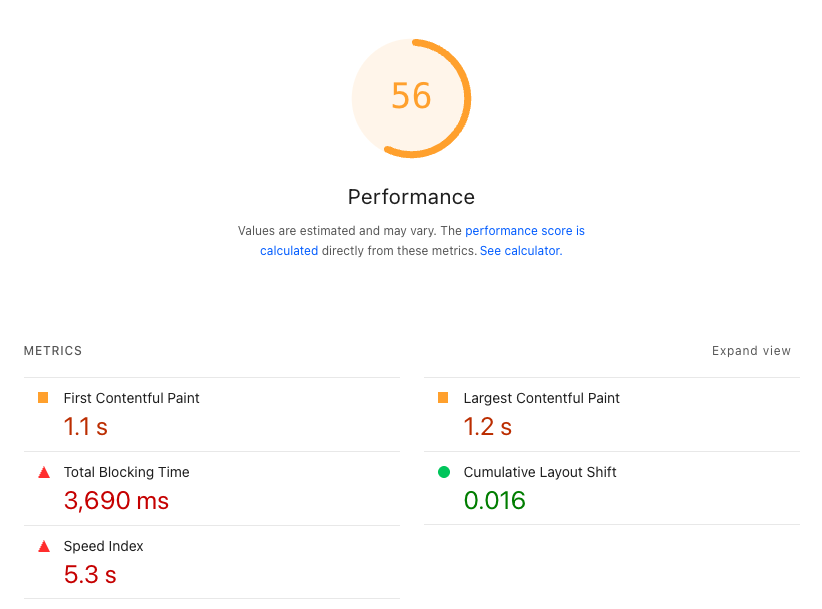The width and height of the screenshot is (822, 609).
Task: Expand the First Contentful Paint metric row
Action: pyautogui.click(x=131, y=398)
